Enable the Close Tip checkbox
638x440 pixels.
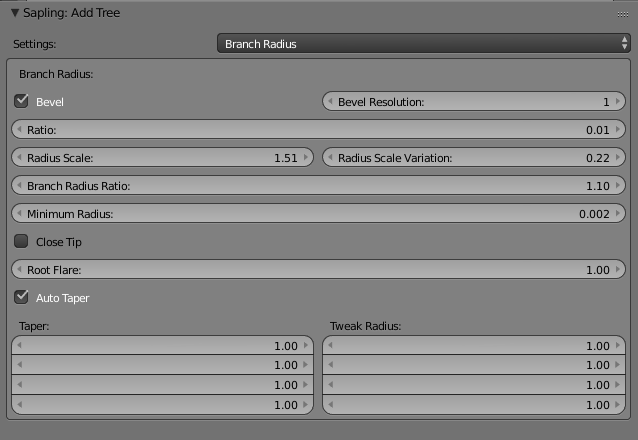point(21,241)
